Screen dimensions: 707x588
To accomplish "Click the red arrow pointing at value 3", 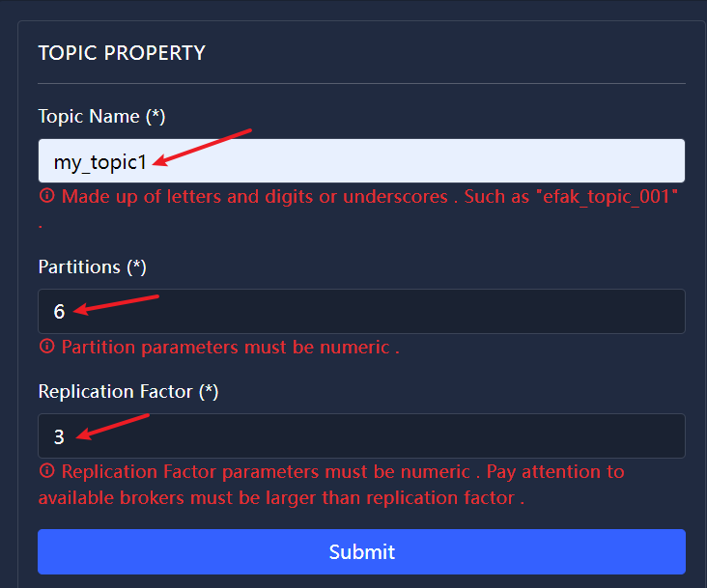I will (112, 427).
